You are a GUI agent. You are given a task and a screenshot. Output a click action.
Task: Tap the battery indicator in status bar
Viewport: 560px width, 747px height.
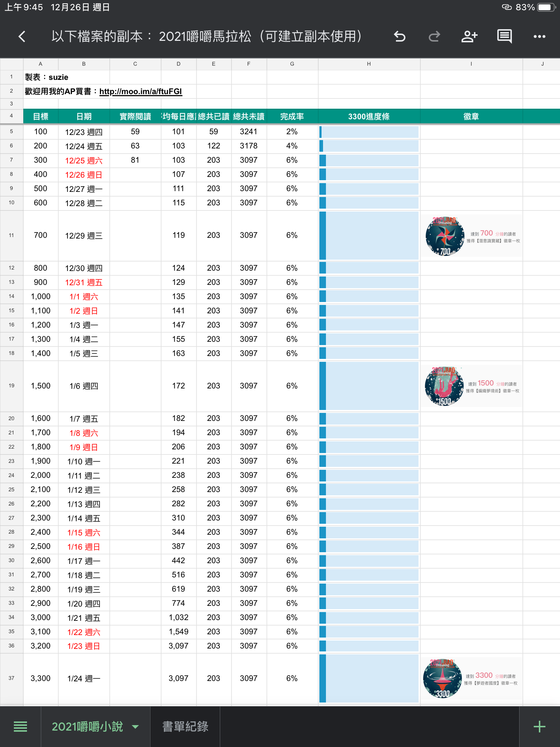point(546,7)
